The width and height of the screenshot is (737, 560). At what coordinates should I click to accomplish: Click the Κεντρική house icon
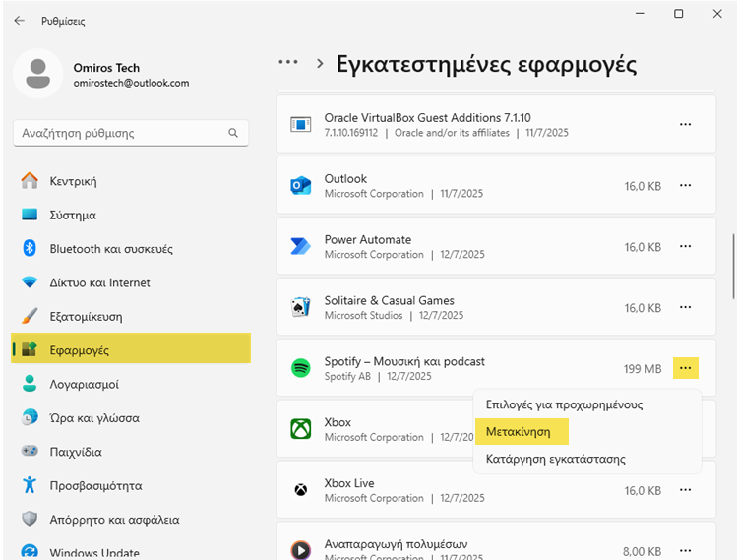click(30, 180)
